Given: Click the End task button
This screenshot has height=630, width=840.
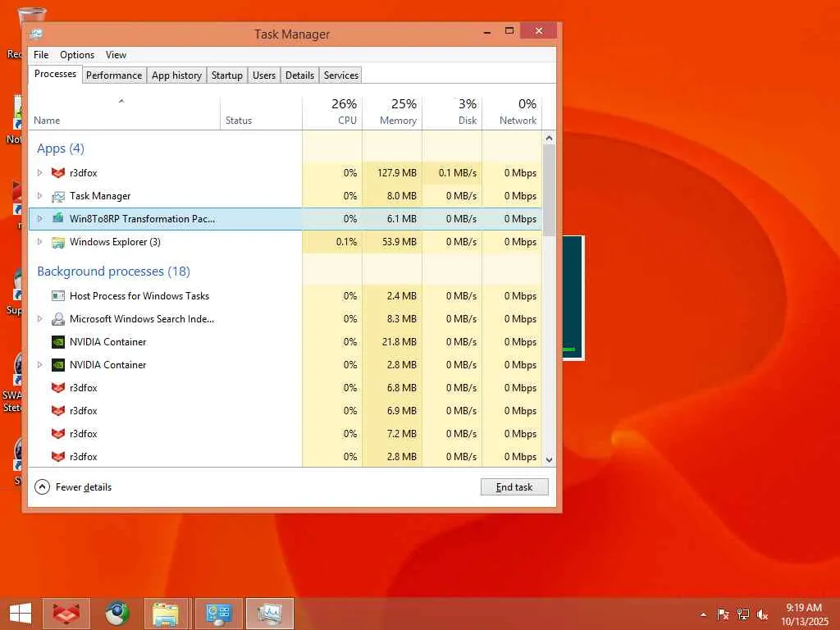Looking at the screenshot, I should pyautogui.click(x=514, y=487).
